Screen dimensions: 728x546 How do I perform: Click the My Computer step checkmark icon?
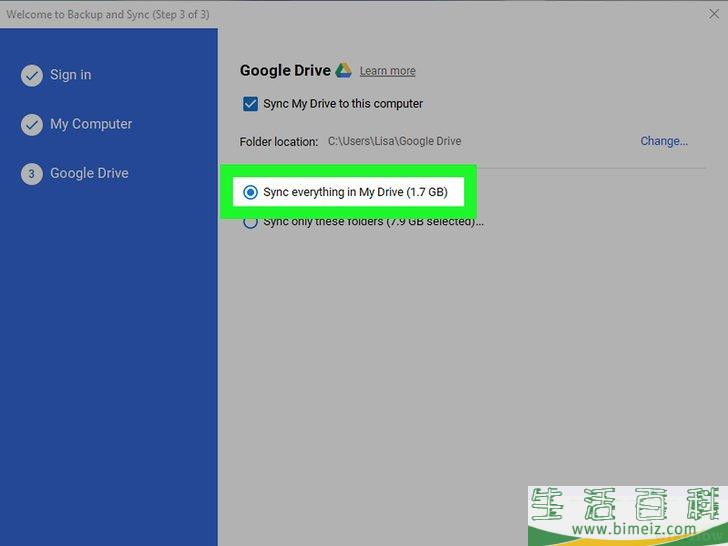pos(32,124)
